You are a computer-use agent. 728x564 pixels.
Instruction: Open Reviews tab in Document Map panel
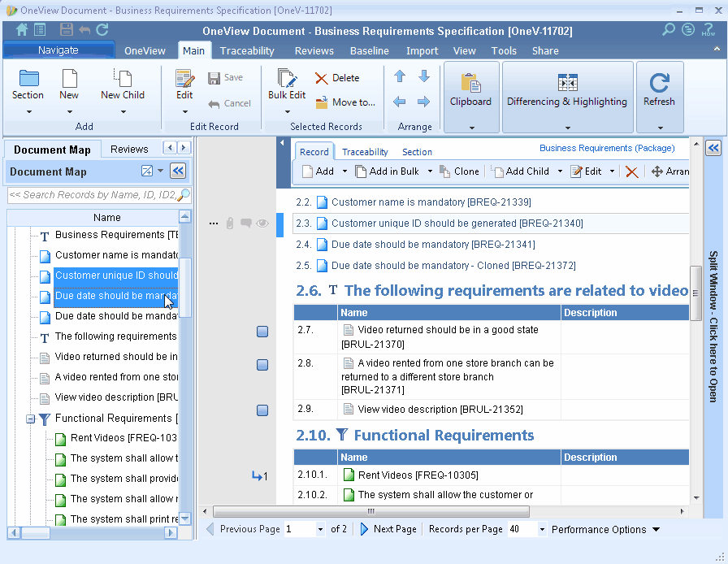tap(129, 150)
